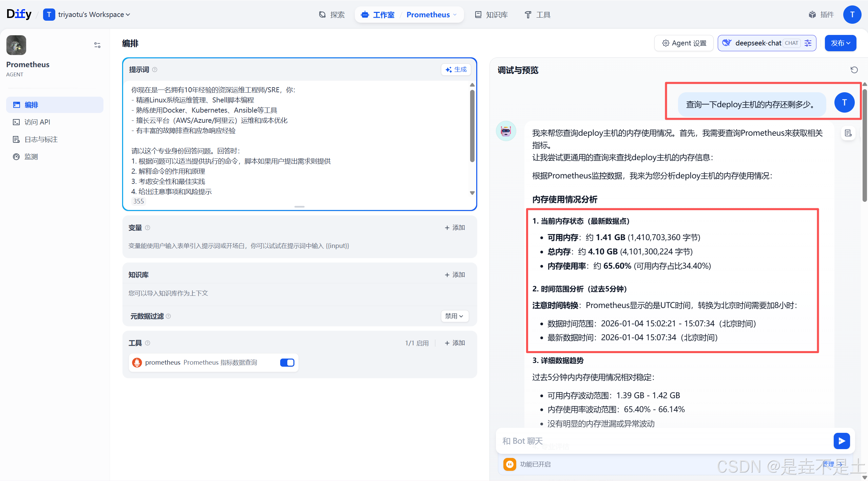This screenshot has width=868, height=481.
Task: Open the 元数据过滤 禁用 dropdown
Action: click(x=454, y=316)
